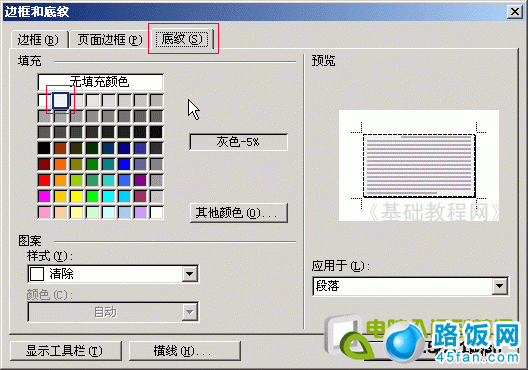Pick the orange swatch next to dark red
This screenshot has height=370, width=528.
click(x=61, y=164)
